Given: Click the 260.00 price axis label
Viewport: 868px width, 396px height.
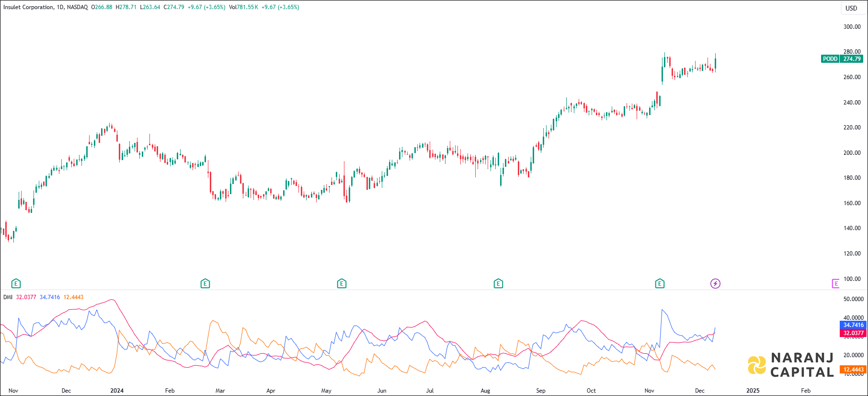Looking at the screenshot, I should (x=852, y=77).
